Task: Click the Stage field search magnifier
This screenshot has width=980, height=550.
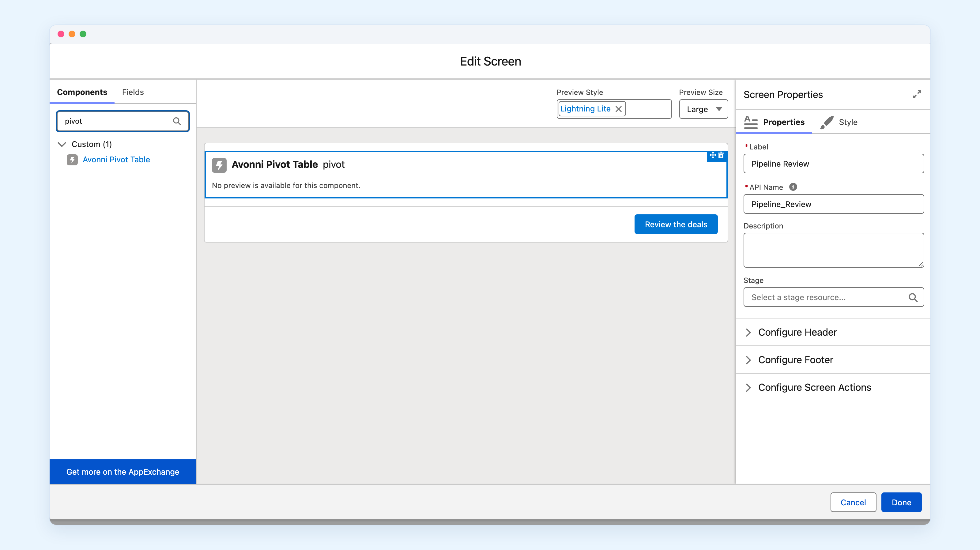Action: (913, 297)
